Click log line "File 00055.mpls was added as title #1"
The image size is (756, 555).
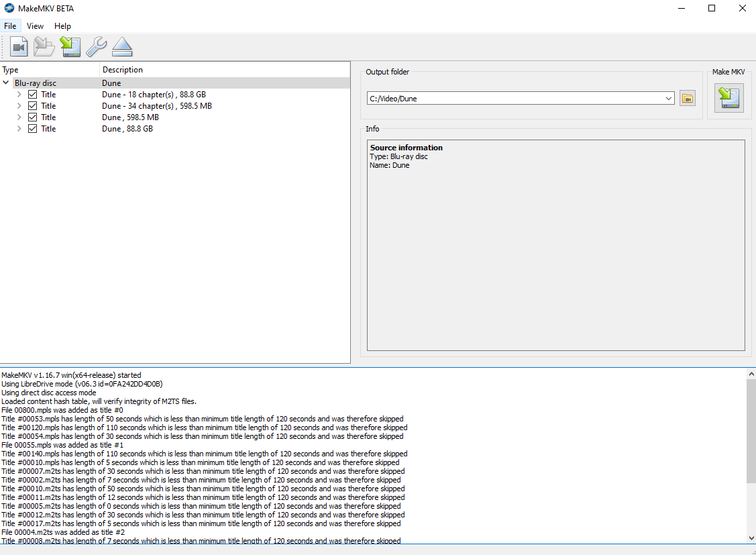[62, 445]
